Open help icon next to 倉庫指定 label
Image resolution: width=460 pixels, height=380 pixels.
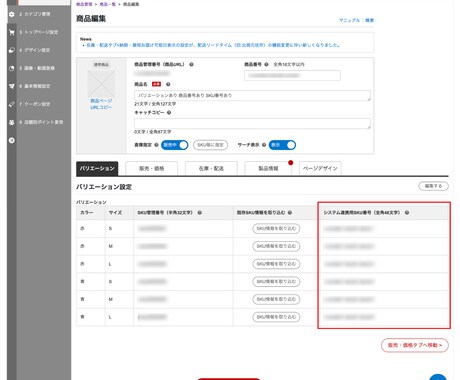156,145
